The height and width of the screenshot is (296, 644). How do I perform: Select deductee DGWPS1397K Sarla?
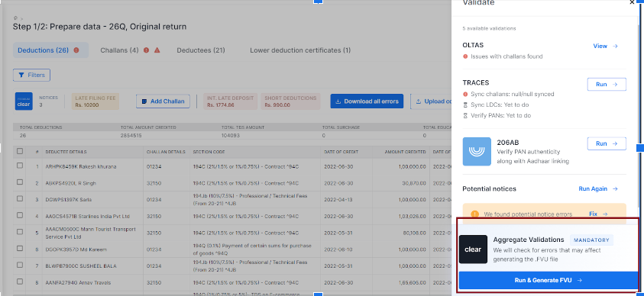tap(69, 200)
